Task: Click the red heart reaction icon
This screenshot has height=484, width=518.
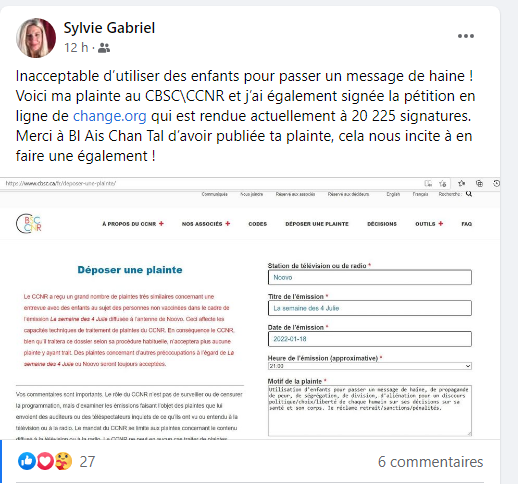Action: point(45,461)
